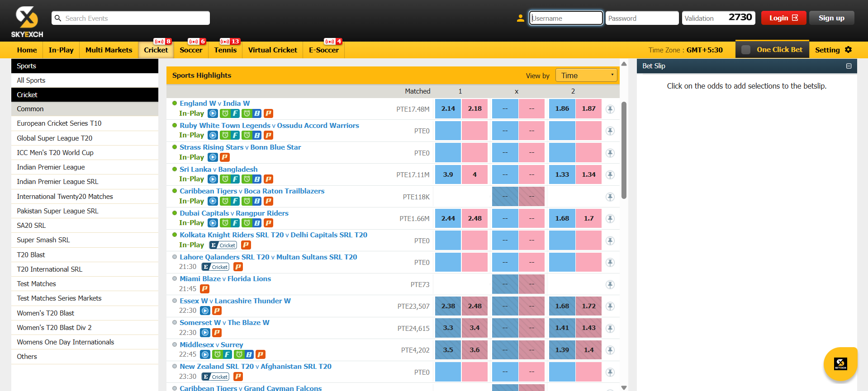Click the highlights list scrollbar up arrow

(x=624, y=64)
